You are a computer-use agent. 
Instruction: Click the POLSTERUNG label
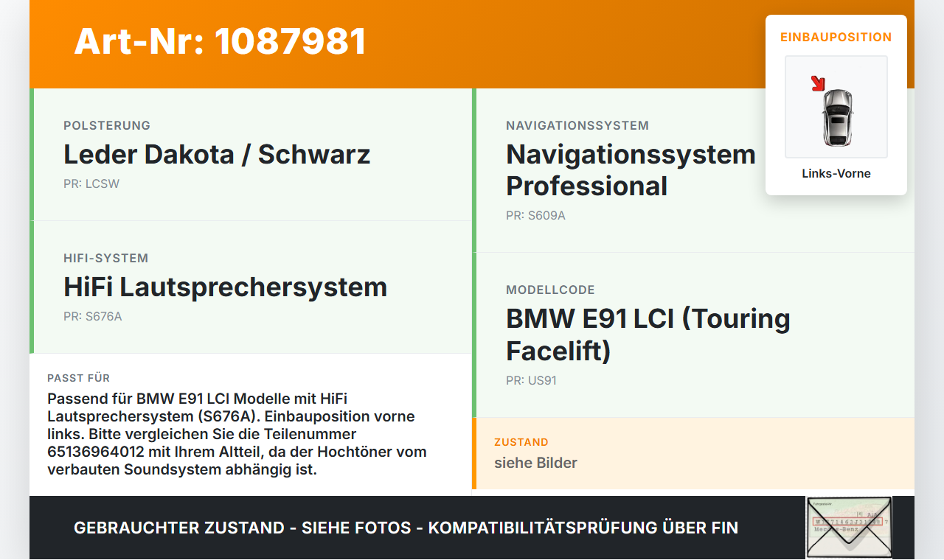[107, 126]
